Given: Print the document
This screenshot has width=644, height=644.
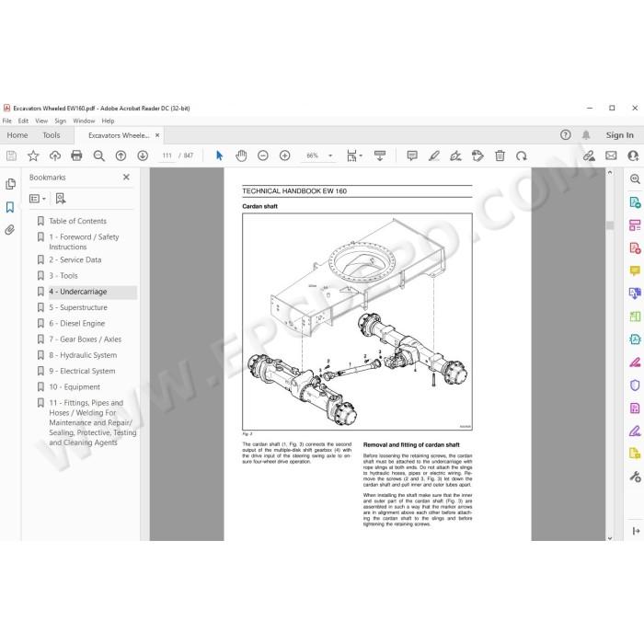Looking at the screenshot, I should (76, 155).
